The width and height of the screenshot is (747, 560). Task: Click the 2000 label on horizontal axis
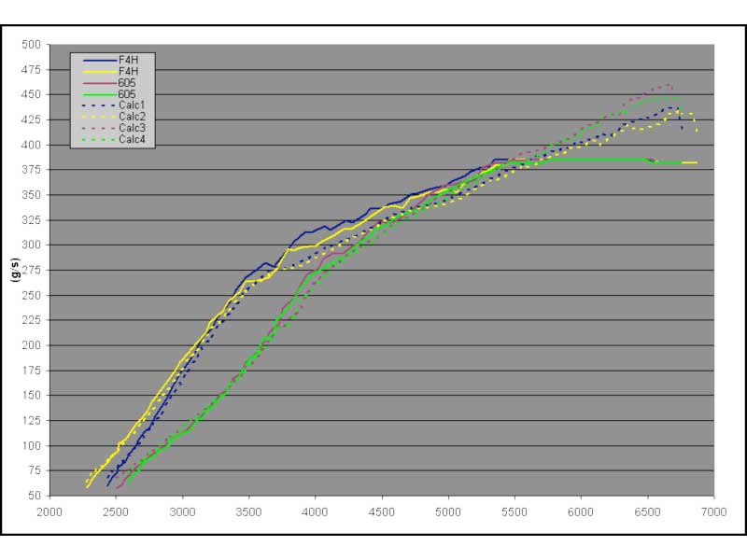pyautogui.click(x=49, y=512)
